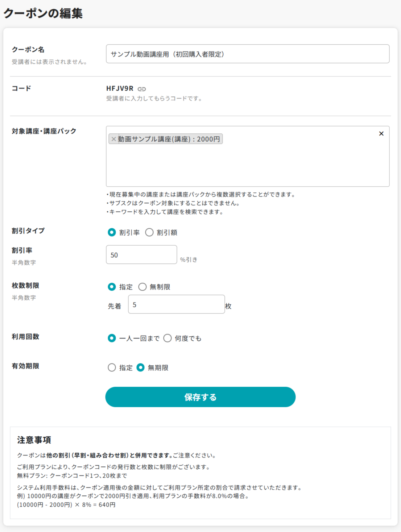Remove the 動画サンプル講座 tag with its ×
The width and height of the screenshot is (401, 532).
click(x=113, y=139)
